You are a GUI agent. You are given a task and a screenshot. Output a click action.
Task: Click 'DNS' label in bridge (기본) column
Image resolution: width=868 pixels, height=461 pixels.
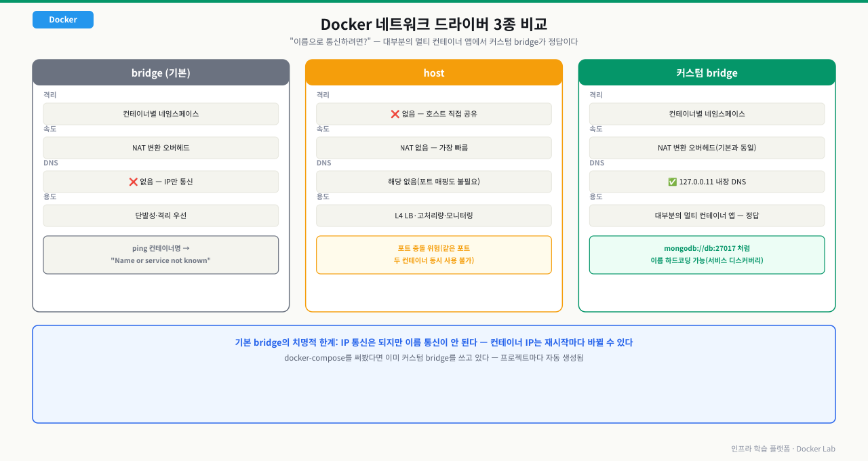tap(51, 163)
